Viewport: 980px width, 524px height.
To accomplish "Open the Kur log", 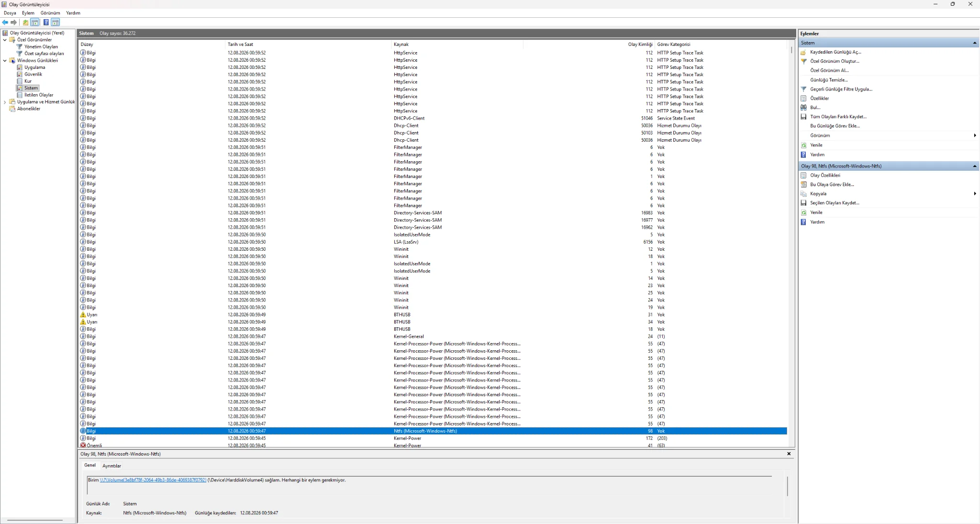I will point(28,81).
